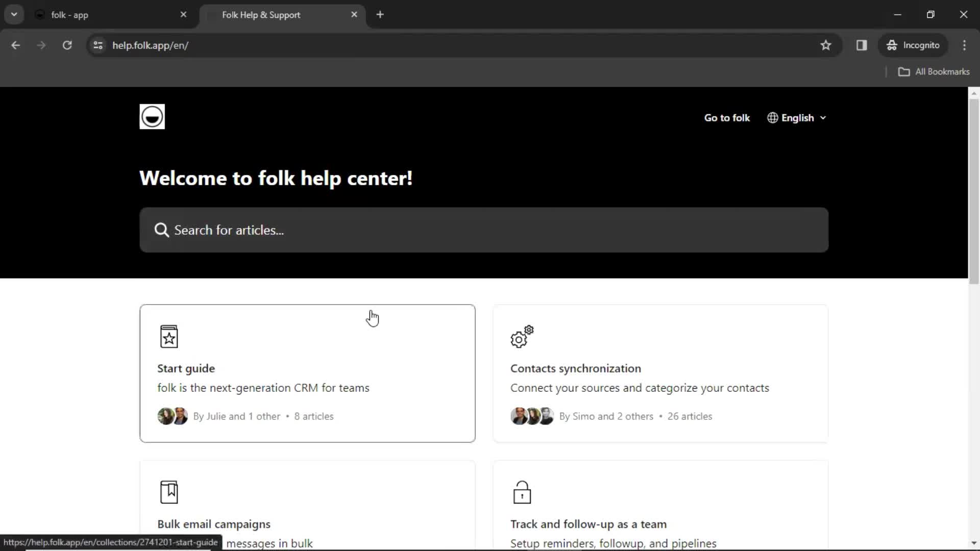Viewport: 980px width, 551px height.
Task: Click 'Setup reminders, followup, and pipelines' text
Action: pyautogui.click(x=614, y=543)
